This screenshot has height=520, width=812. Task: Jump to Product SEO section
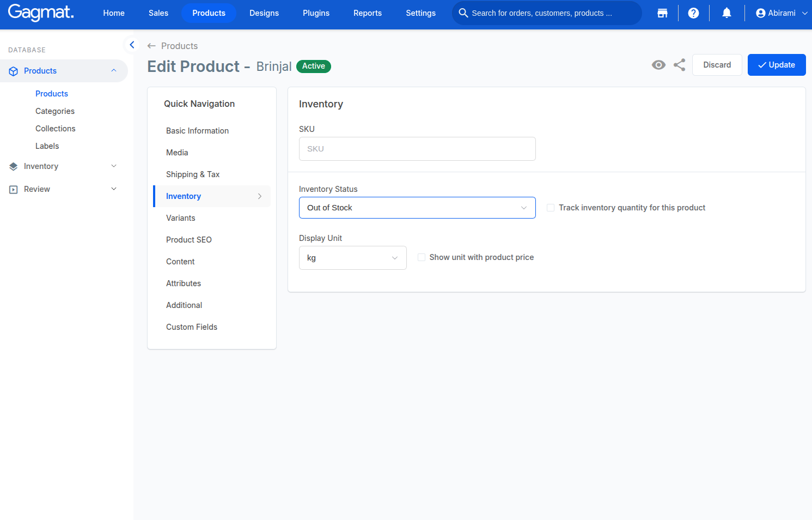click(x=189, y=240)
